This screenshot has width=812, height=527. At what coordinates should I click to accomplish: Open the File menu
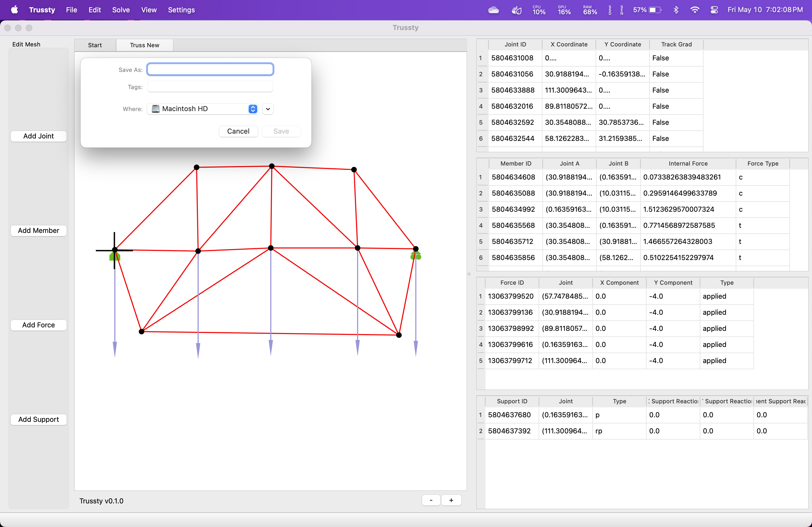coord(72,10)
